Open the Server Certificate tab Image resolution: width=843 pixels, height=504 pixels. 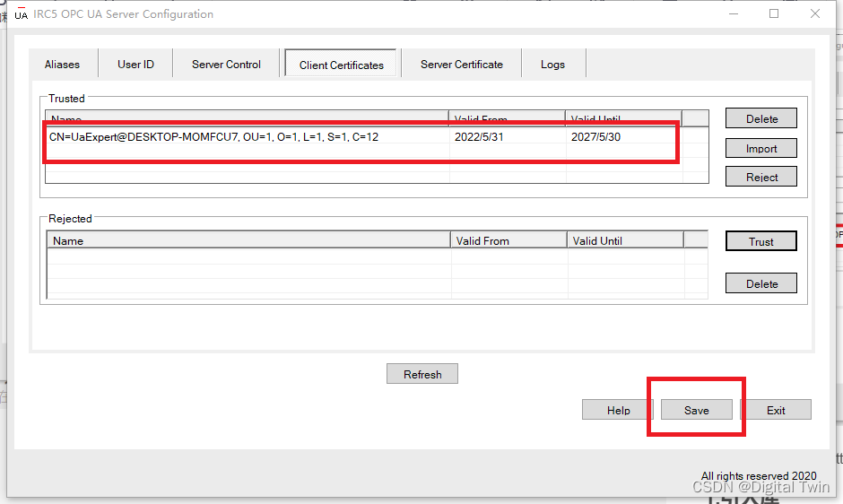[461, 64]
